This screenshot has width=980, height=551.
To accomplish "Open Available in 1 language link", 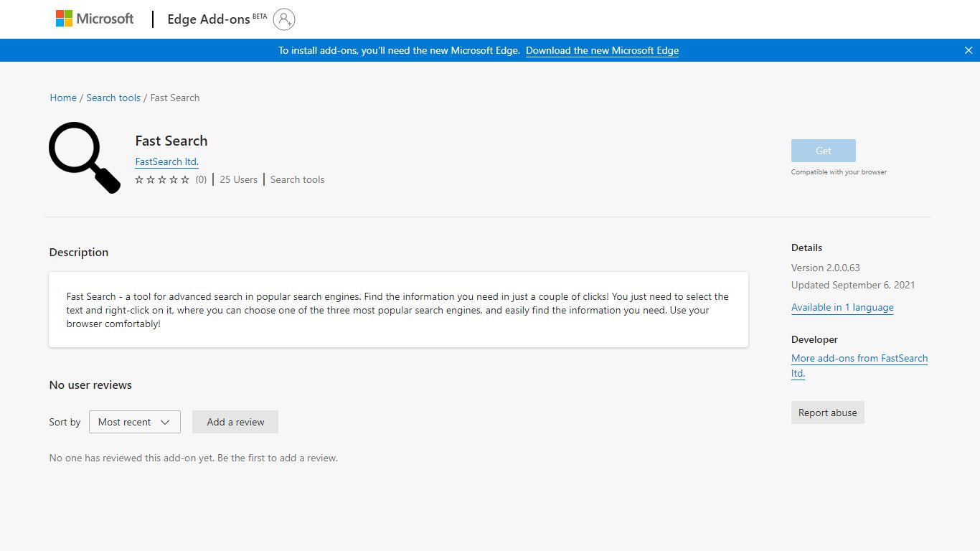I will click(842, 307).
